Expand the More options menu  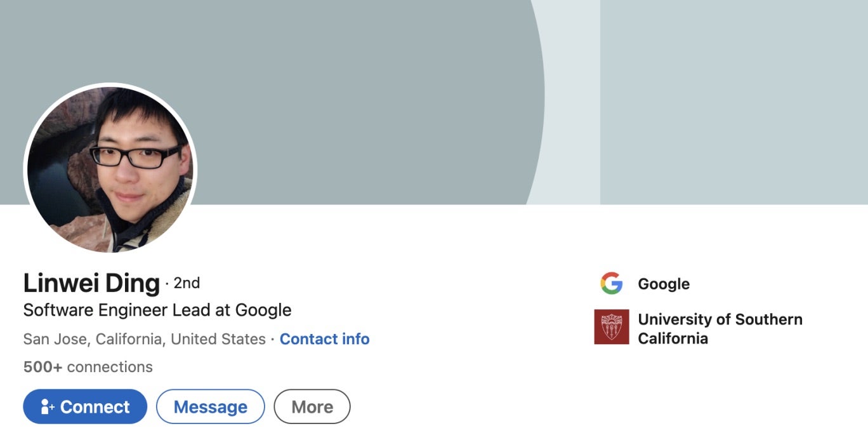tap(312, 407)
